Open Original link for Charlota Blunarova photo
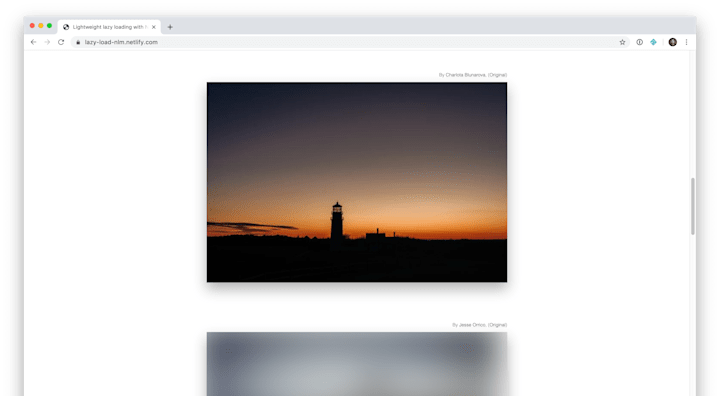The height and width of the screenshot is (396, 720). tap(497, 75)
